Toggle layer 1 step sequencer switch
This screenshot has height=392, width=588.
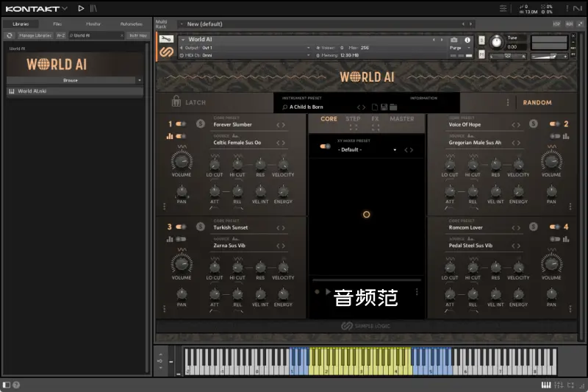pyautogui.click(x=181, y=136)
